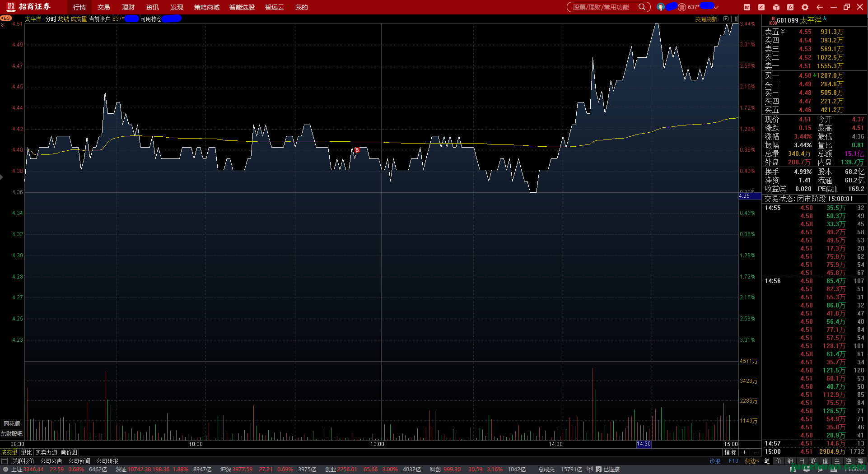The image size is (868, 474).
Task: Select the 值 value tab
Action: tap(826, 461)
